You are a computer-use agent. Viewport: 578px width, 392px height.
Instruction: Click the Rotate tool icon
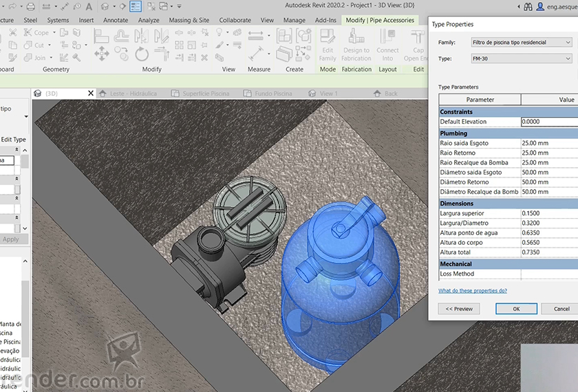pos(142,54)
